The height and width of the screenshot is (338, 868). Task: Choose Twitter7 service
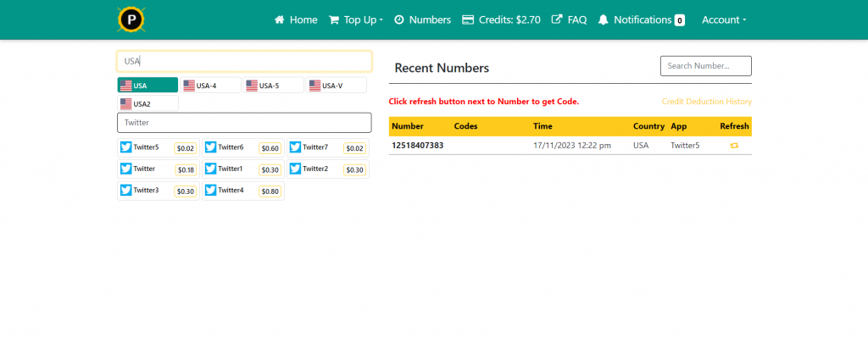[328, 147]
